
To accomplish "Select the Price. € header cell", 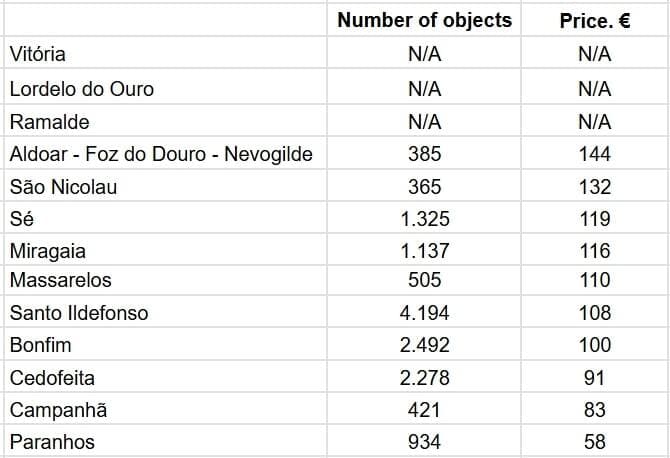I will 594,21.
